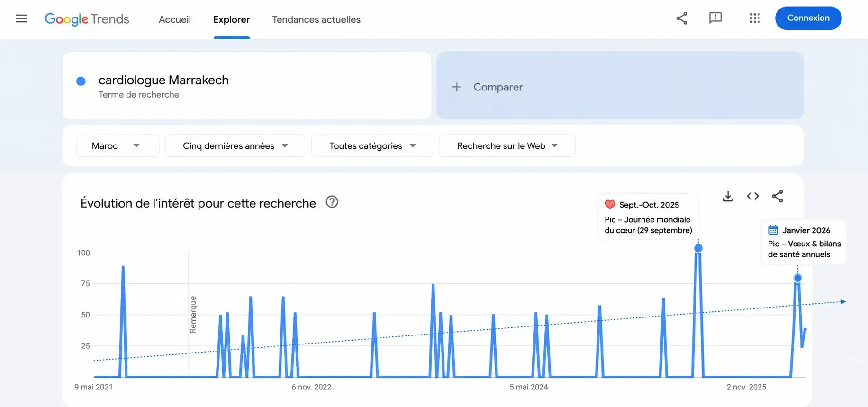Open the Tendances actuelles tab

316,19
